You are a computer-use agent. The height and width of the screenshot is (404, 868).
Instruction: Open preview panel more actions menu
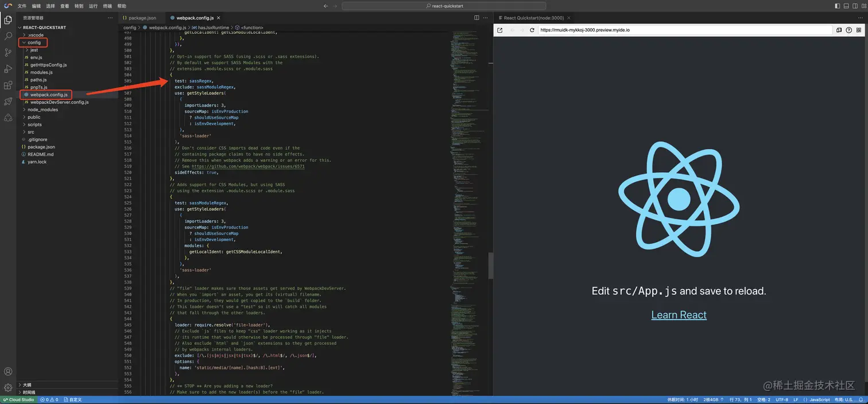[859, 18]
